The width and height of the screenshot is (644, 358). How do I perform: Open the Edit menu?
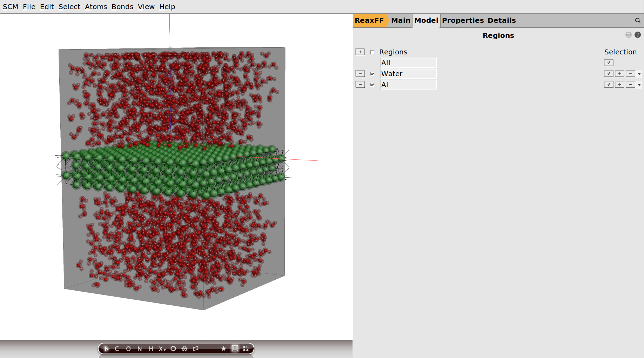pos(47,7)
